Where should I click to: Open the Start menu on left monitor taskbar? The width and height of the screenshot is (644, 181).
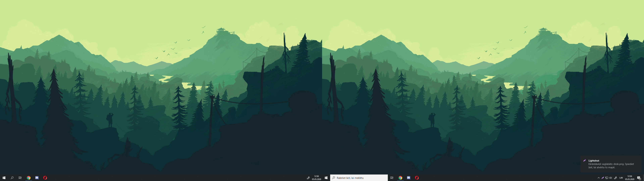4,178
